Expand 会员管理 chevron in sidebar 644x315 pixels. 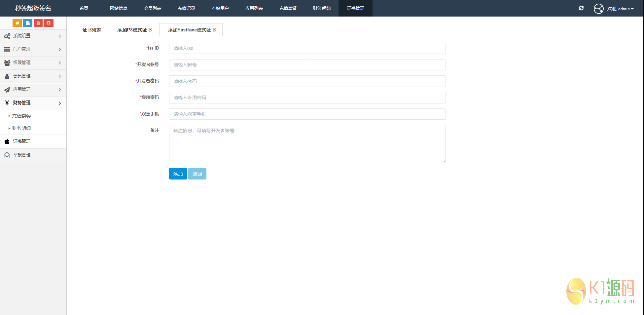(60, 76)
